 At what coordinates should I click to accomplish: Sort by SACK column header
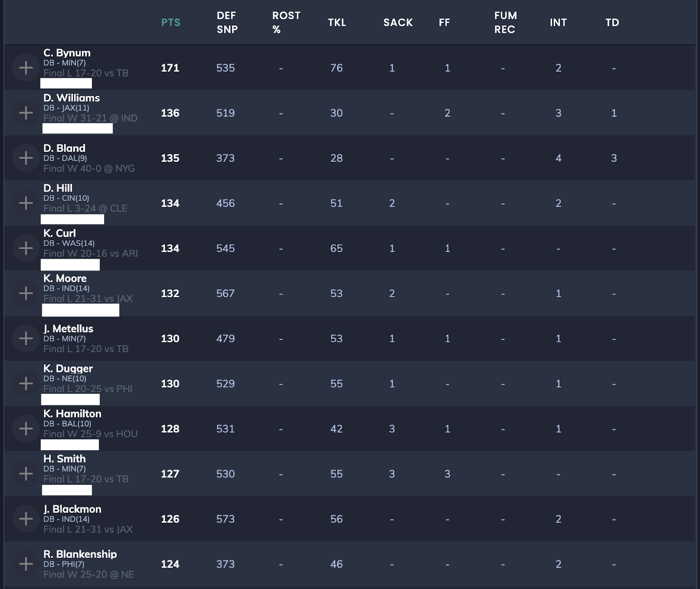(398, 23)
